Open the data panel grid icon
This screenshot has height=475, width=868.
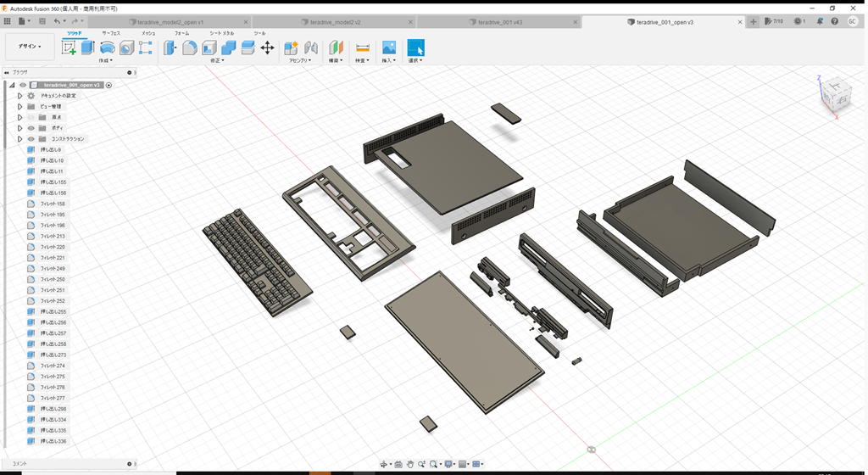pyautogui.click(x=8, y=21)
